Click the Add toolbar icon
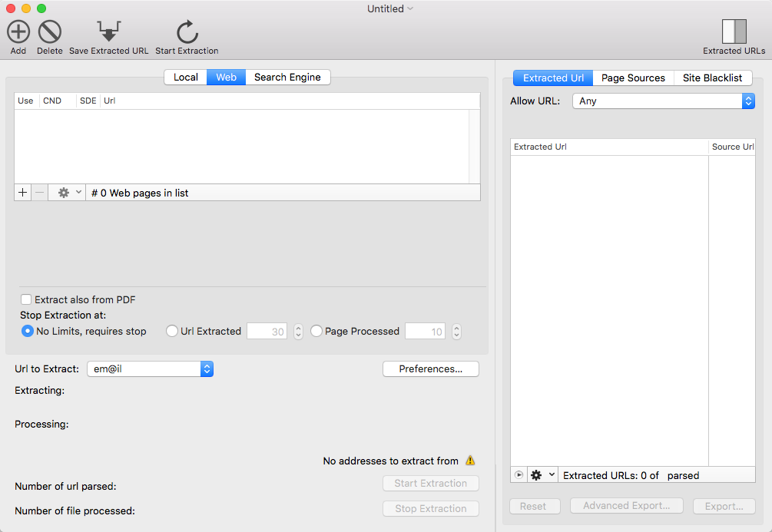 [18, 32]
